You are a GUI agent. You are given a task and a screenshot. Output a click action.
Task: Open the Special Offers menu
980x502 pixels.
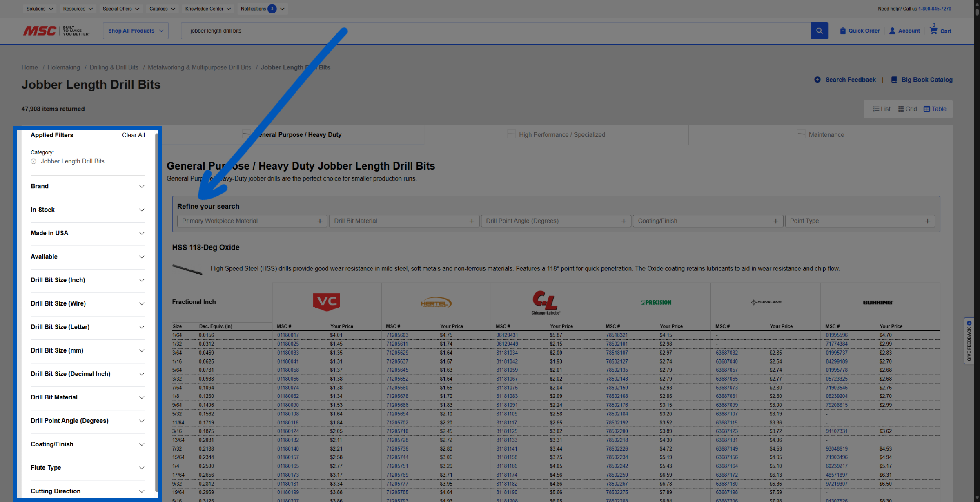[x=121, y=9]
